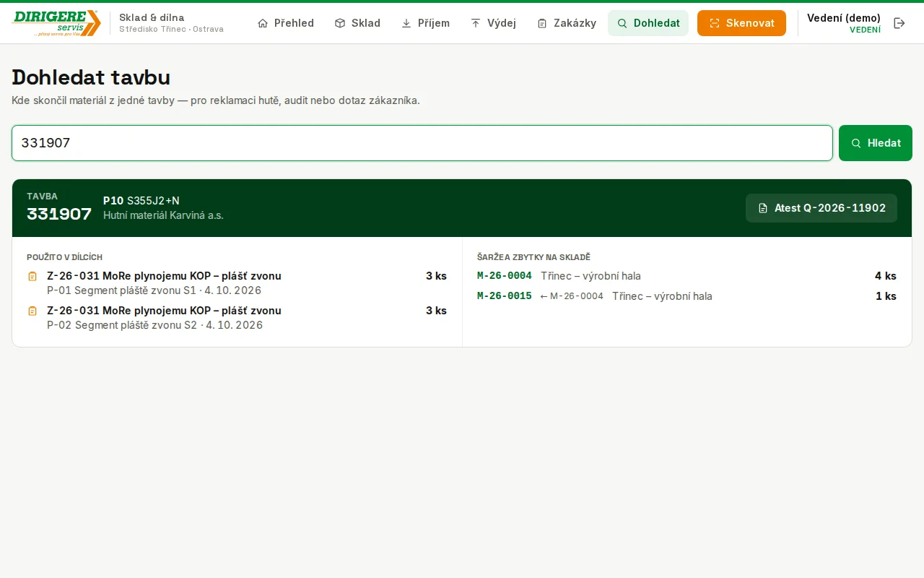Viewport: 924px width, 578px height.
Task: Focus the heat number search field
Action: point(422,143)
